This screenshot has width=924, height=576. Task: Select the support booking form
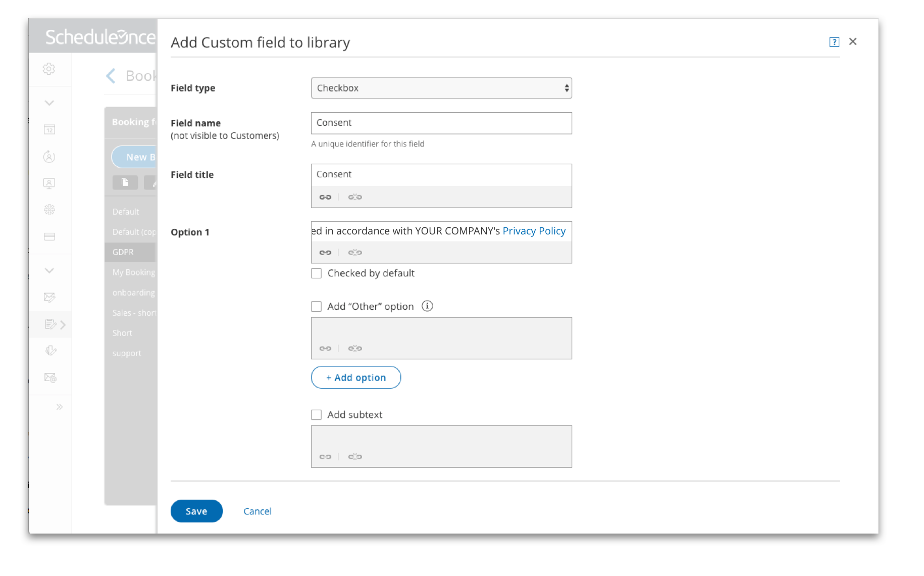(127, 353)
